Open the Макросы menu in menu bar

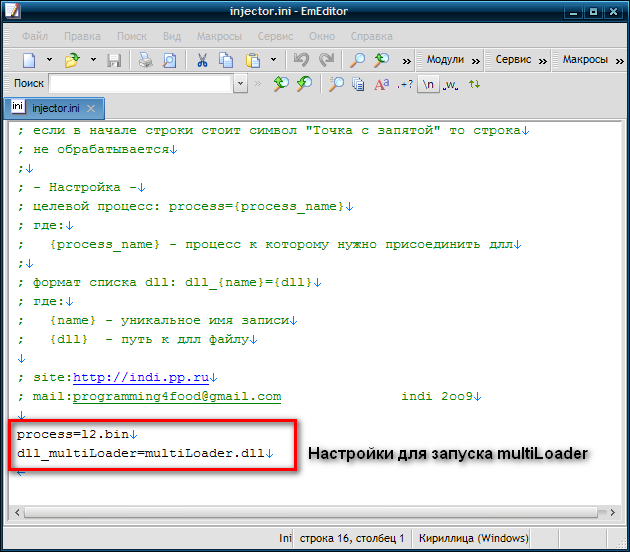[218, 36]
